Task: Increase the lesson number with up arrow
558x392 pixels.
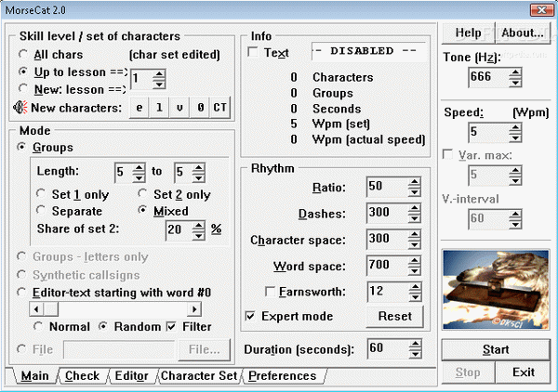Action: coord(159,74)
